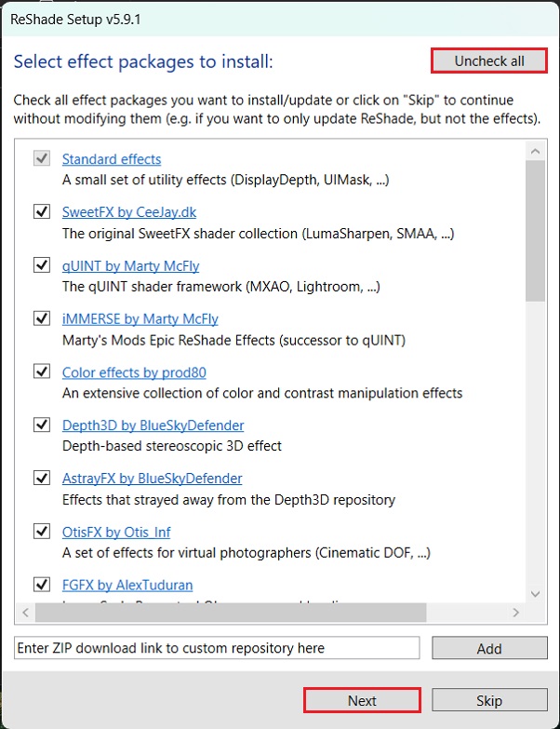Click the horizontal scrollbar right arrow

click(x=516, y=613)
